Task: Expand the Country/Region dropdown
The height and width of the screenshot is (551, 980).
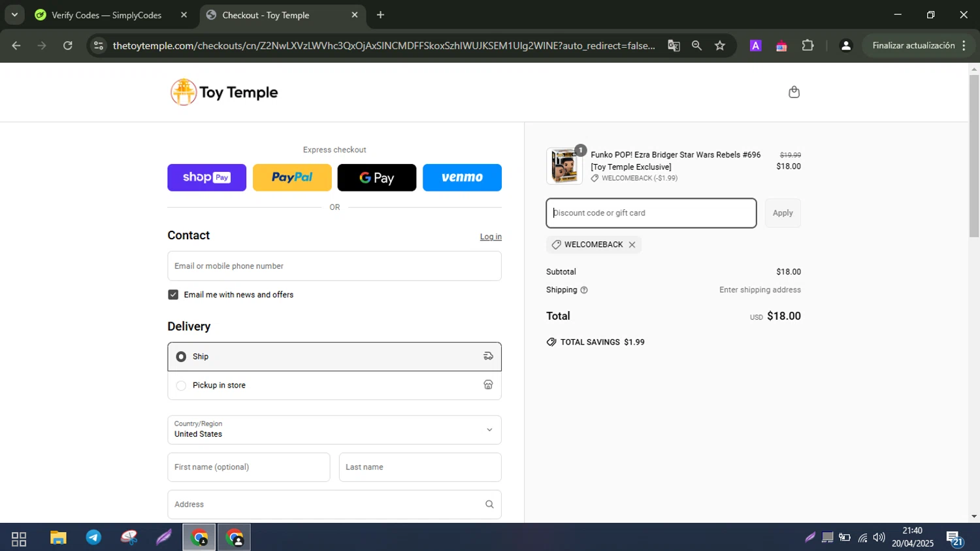Action: tap(335, 430)
